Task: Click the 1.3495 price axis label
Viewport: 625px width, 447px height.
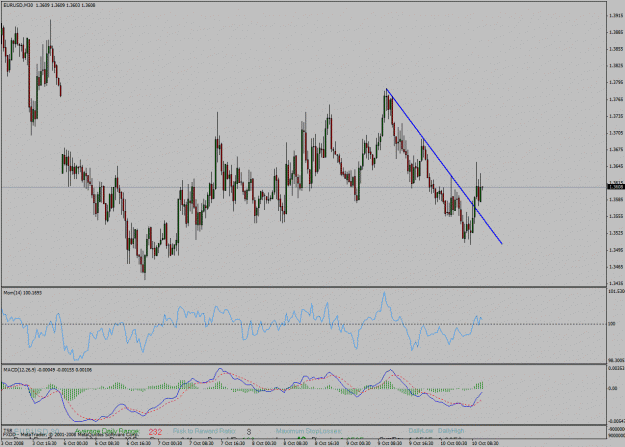Action: pos(616,250)
